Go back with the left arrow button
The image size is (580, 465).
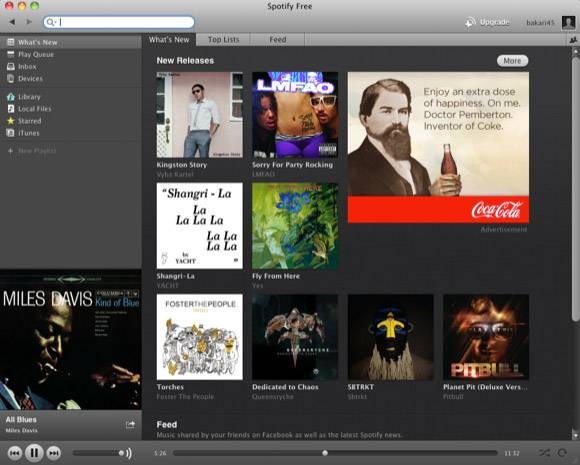click(x=13, y=22)
